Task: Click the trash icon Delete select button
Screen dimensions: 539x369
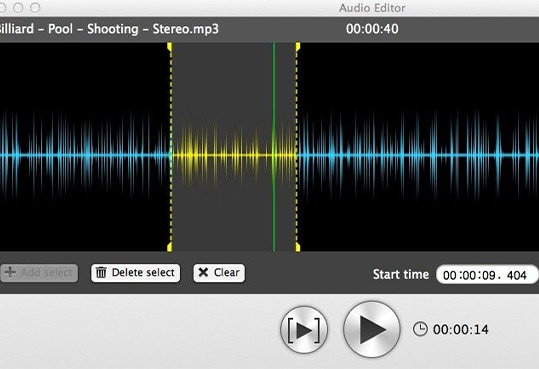Action: coord(135,273)
